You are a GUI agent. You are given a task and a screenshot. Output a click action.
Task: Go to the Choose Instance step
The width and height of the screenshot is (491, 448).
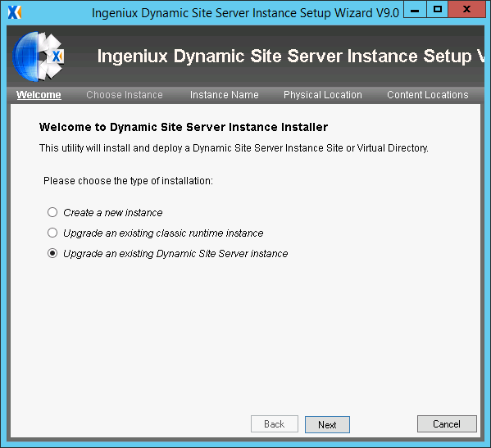125,95
